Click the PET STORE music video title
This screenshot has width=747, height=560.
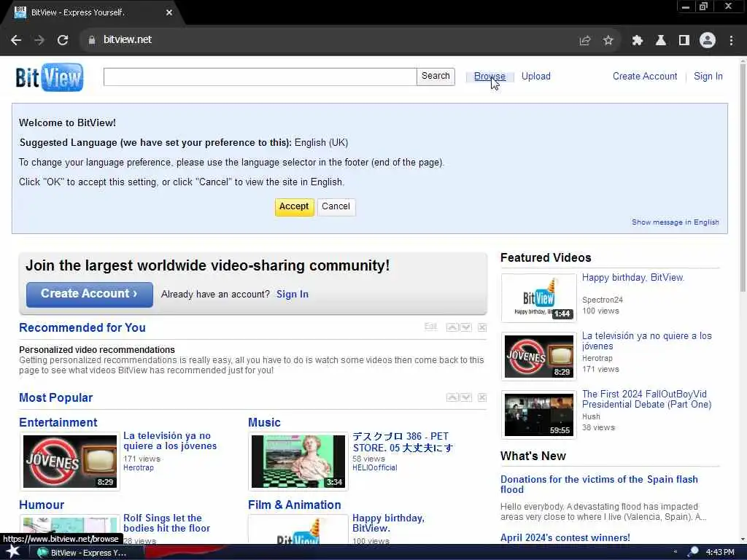(x=403, y=442)
